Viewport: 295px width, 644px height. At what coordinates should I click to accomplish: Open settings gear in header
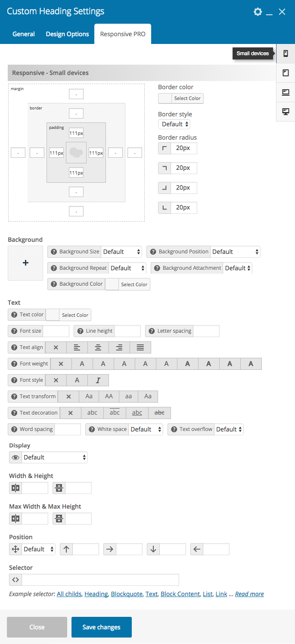258,12
